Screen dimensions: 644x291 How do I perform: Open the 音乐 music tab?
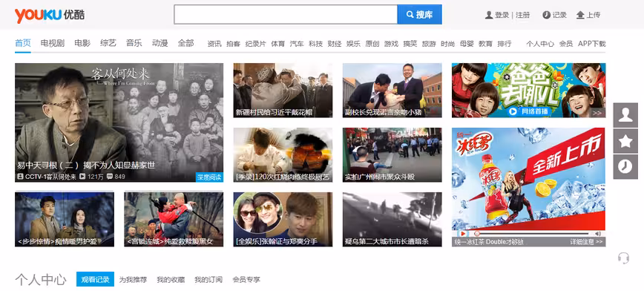(x=134, y=43)
